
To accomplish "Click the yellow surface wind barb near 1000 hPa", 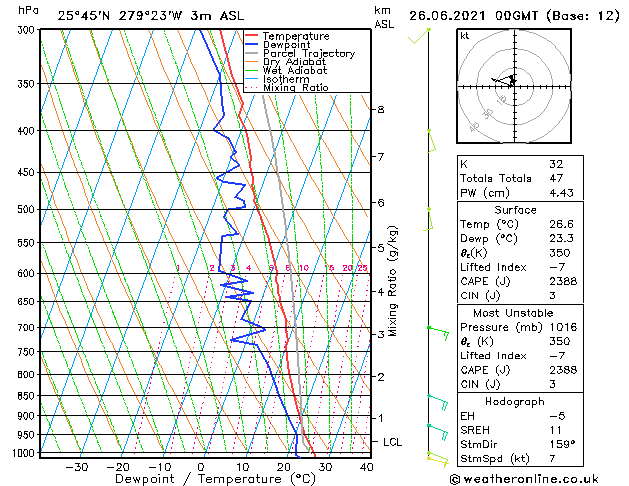I will point(438,460).
